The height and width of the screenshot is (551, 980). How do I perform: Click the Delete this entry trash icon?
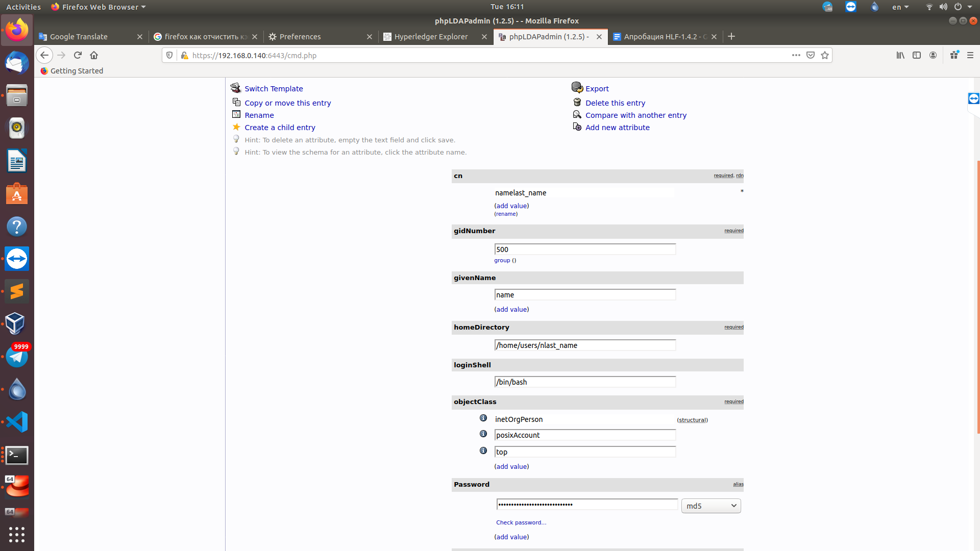point(577,103)
